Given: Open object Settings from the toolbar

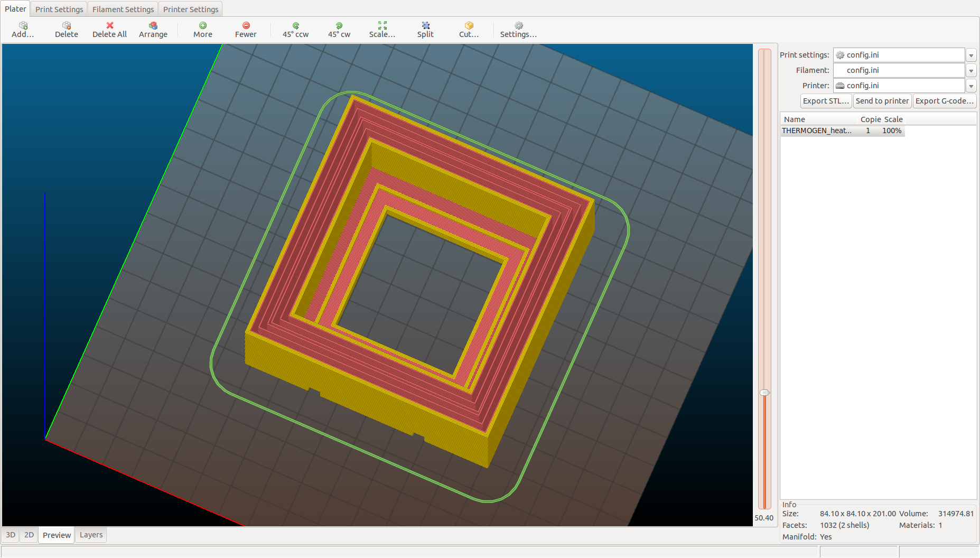Looking at the screenshot, I should point(518,26).
